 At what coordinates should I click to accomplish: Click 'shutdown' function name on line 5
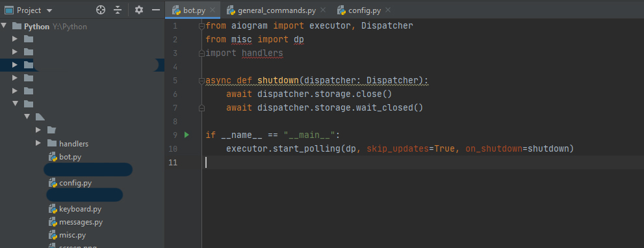coord(278,80)
